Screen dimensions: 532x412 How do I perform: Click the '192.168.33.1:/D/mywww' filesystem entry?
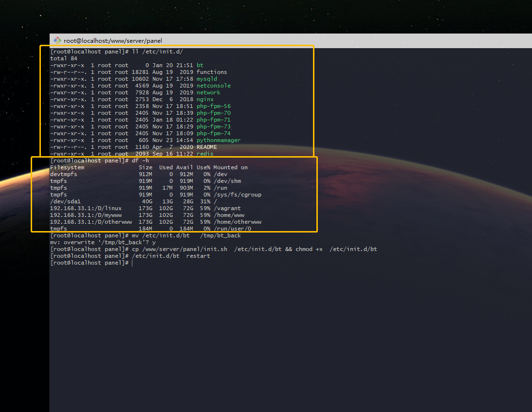pos(86,215)
